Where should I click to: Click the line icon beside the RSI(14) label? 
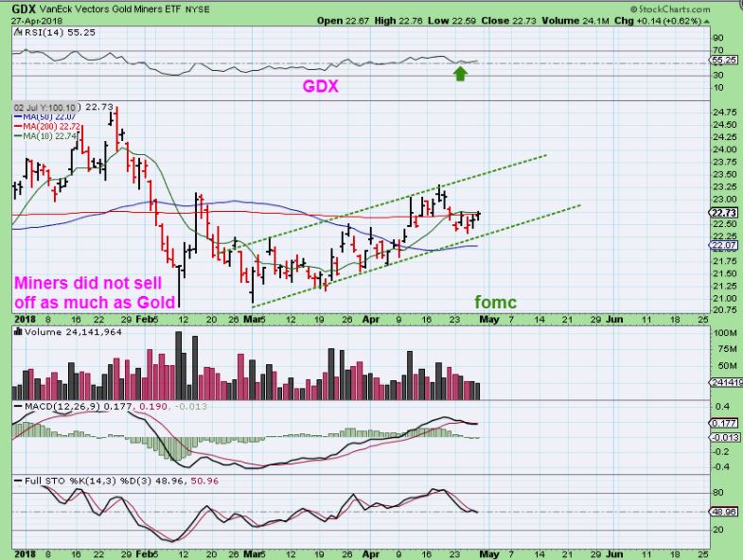pyautogui.click(x=18, y=32)
